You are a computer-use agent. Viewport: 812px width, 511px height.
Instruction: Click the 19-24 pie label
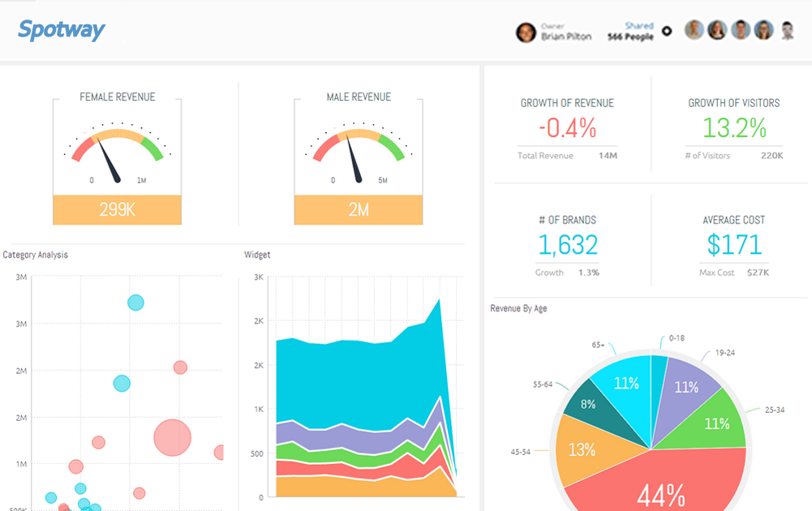tap(725, 353)
